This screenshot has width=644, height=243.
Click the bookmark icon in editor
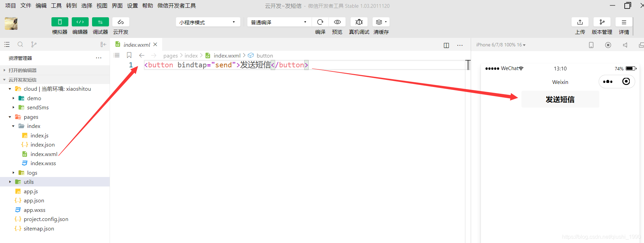pos(129,55)
